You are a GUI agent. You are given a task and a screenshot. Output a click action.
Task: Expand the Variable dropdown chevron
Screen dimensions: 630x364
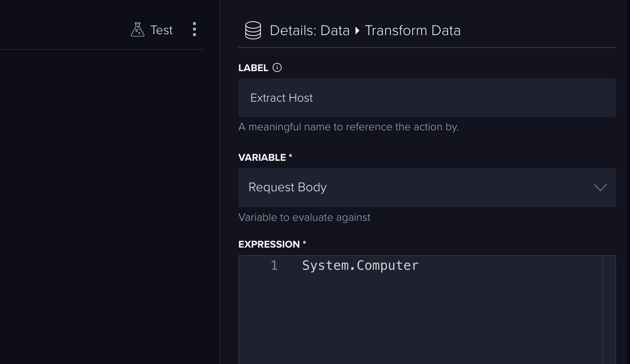(600, 188)
